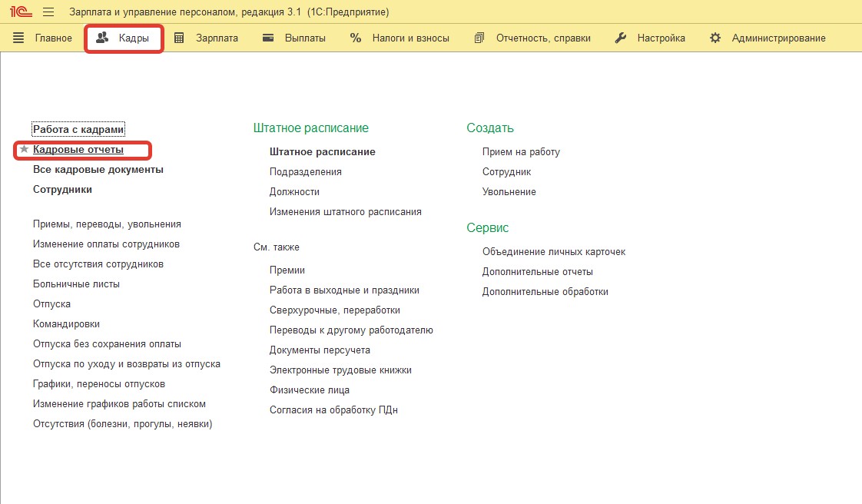Screen dimensions: 862x504
Task: Open Графики, переносы отпусков
Action: [99, 383]
